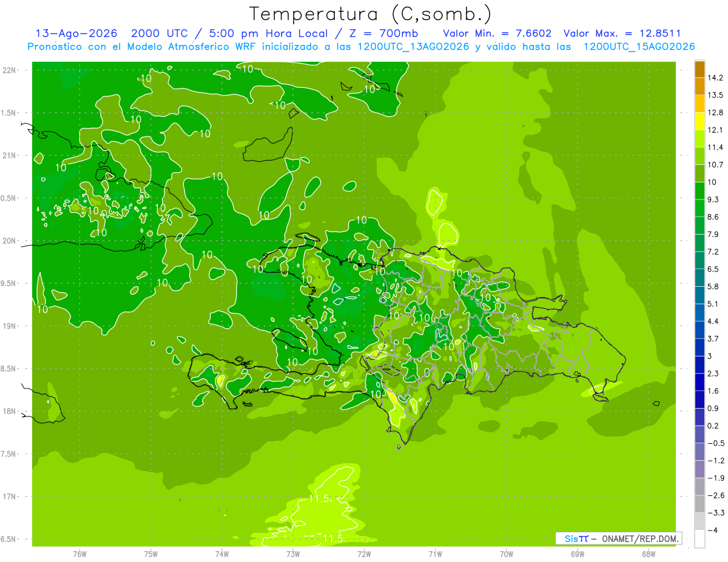Click the "75W" longitude label
This screenshot has height=562, width=728.
pos(151,554)
